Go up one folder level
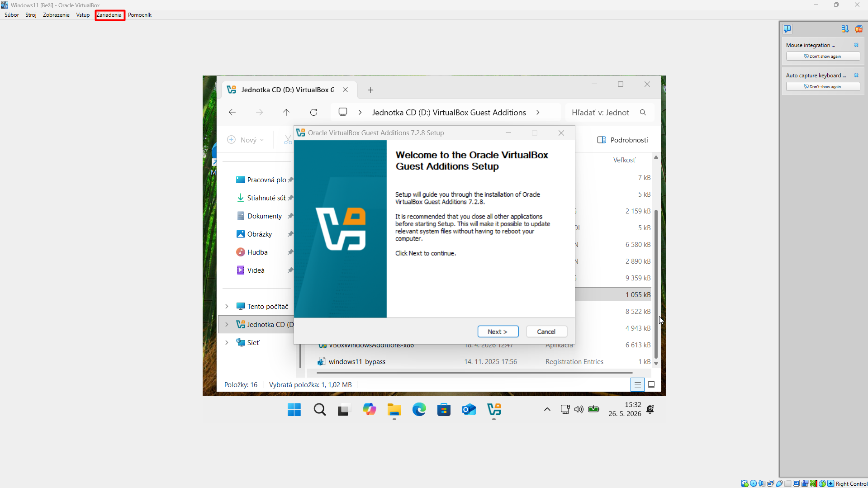This screenshot has height=488, width=868. pos(286,112)
